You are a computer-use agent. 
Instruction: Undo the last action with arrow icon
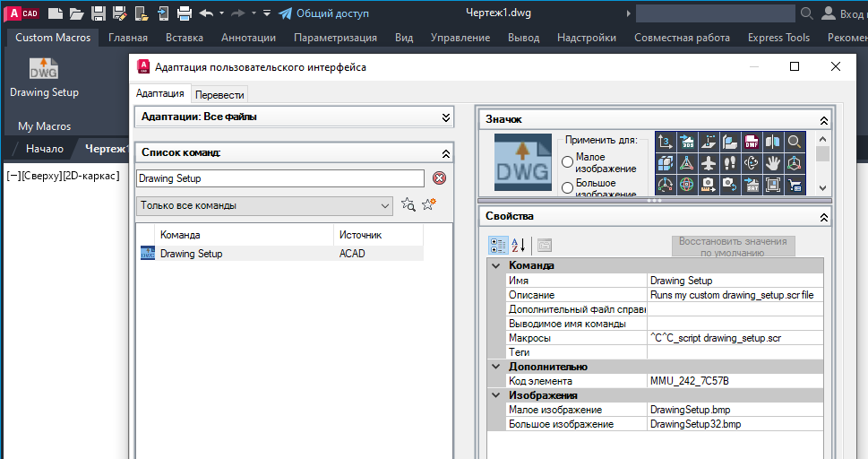pyautogui.click(x=207, y=13)
